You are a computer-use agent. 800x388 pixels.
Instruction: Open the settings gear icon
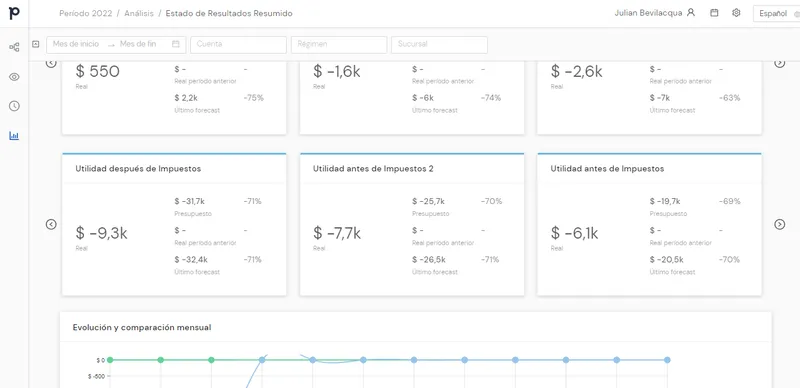pyautogui.click(x=736, y=13)
